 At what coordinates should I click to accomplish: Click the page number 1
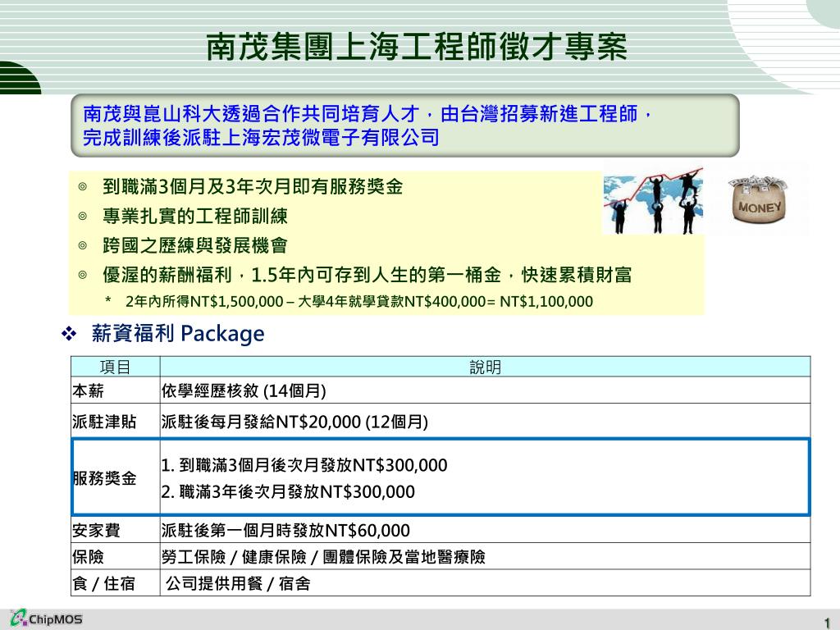827,623
